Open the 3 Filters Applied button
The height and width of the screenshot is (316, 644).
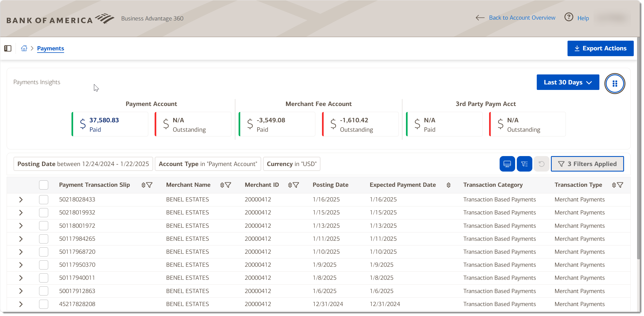click(x=587, y=164)
